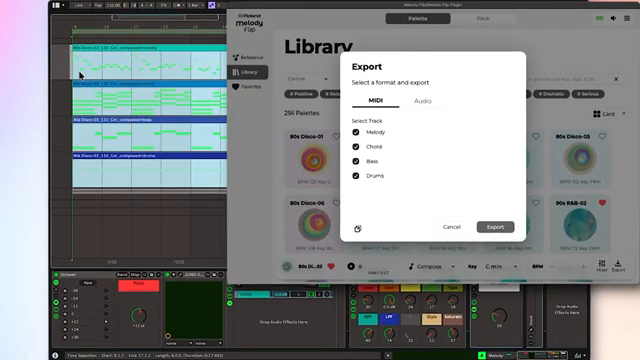This screenshot has height=360, width=640.
Task: Click the play button in Melody Flip footer
Action: [x=351, y=267]
